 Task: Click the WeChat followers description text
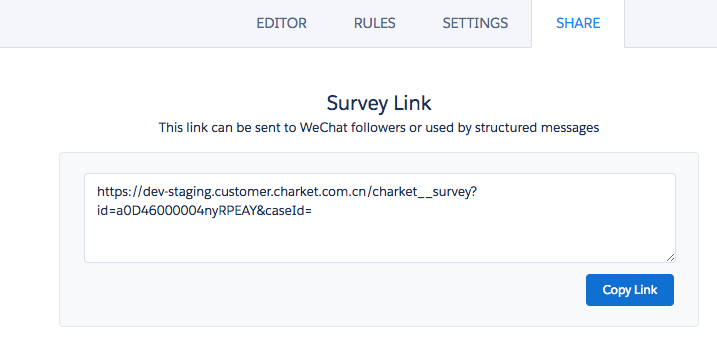(x=379, y=128)
